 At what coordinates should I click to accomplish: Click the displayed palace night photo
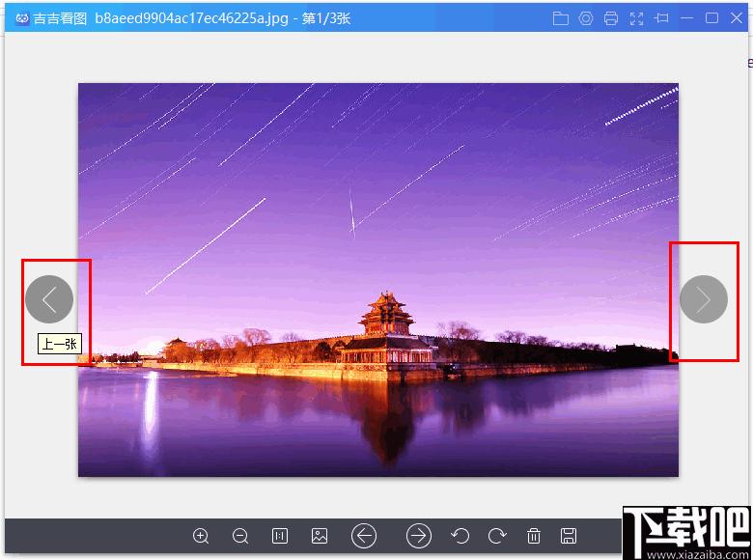tap(378, 280)
